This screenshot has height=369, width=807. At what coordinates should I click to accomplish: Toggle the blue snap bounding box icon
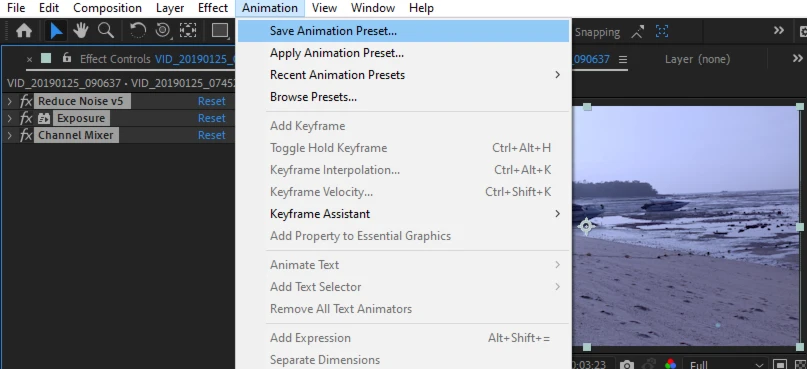(x=662, y=32)
